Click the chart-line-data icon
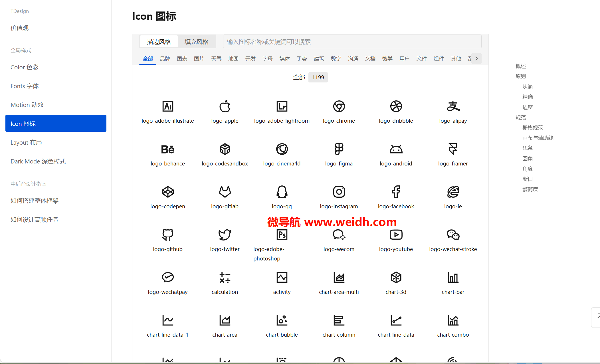The width and height of the screenshot is (600, 364). 396,320
